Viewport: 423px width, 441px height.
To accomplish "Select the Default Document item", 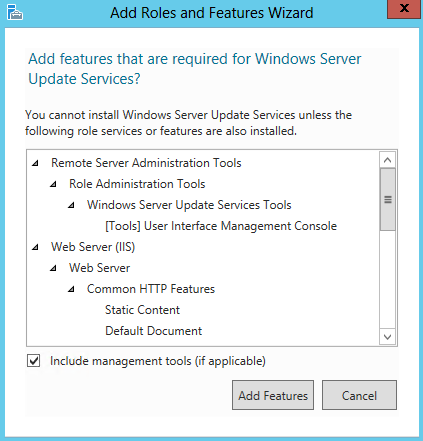I will click(x=154, y=331).
